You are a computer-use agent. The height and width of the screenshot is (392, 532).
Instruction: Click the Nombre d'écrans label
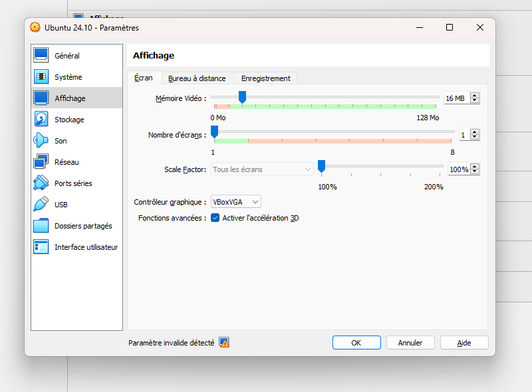177,135
